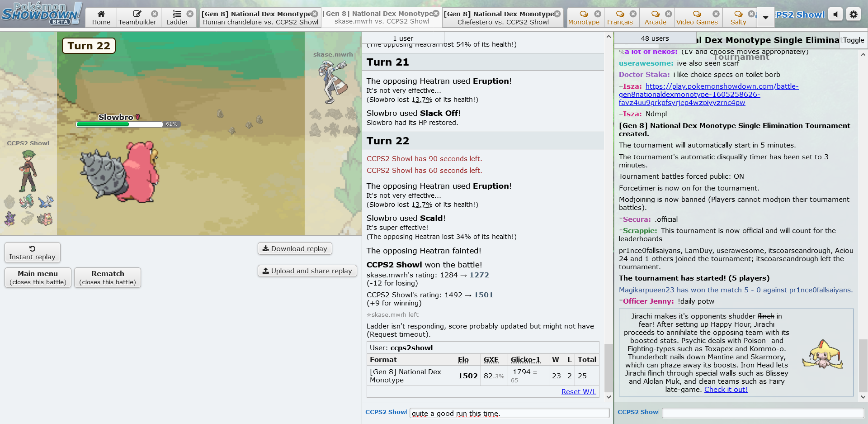The width and height of the screenshot is (868, 424).
Task: Open the settings gear options
Action: pos(854,14)
